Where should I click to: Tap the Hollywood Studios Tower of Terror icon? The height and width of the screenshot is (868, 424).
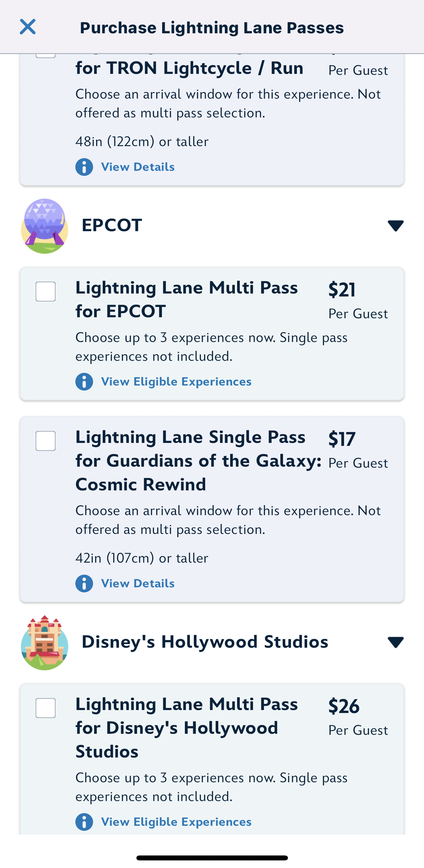click(x=45, y=642)
